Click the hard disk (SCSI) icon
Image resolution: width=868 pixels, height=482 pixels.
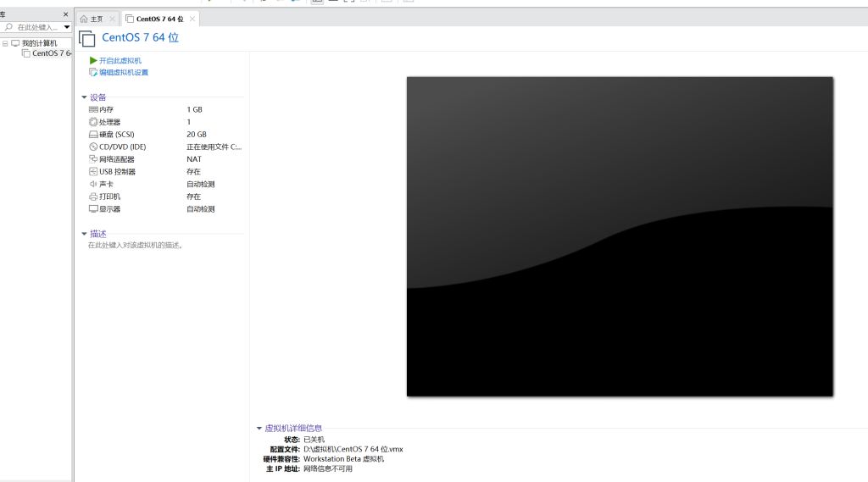point(93,135)
